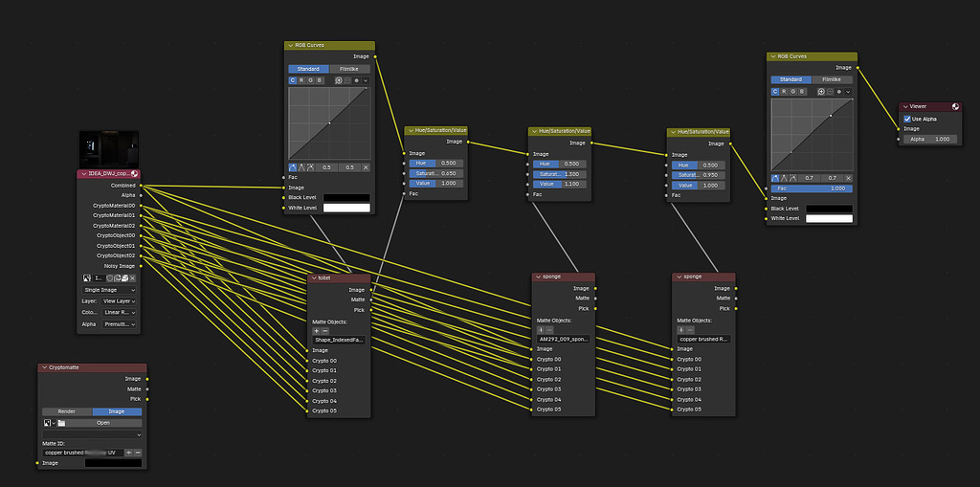Add matte ID with plus in Cryptomatte node
The image size is (980, 487).
[129, 453]
